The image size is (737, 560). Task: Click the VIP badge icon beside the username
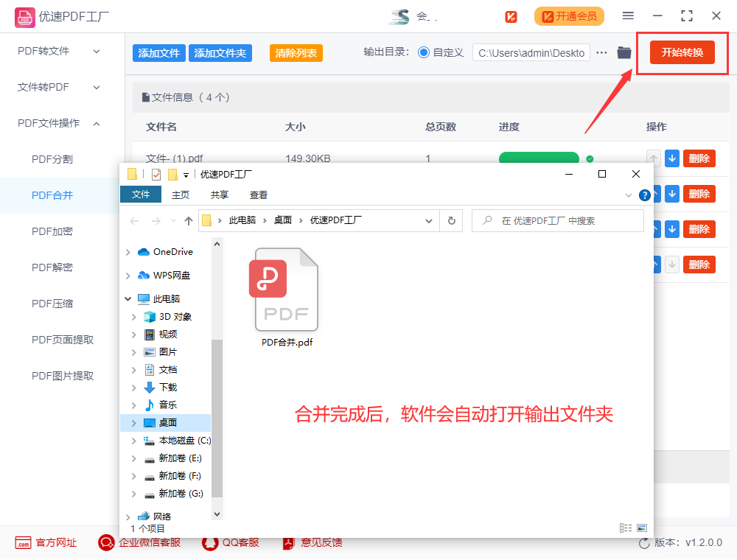(511, 17)
